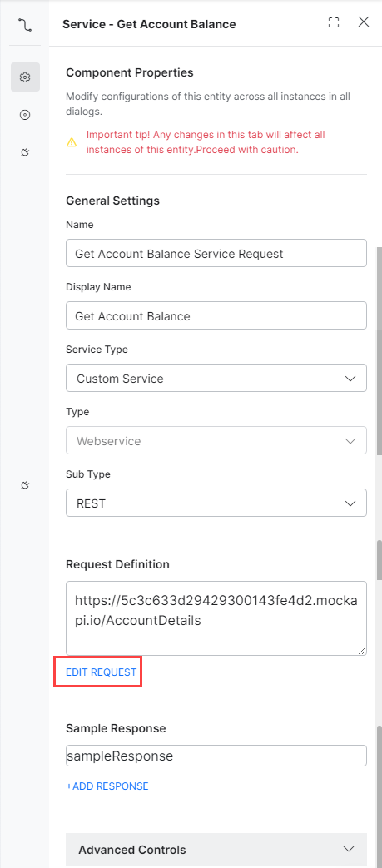The height and width of the screenshot is (868, 382).
Task: Click the +ADD RESPONSE link
Action: [x=107, y=786]
